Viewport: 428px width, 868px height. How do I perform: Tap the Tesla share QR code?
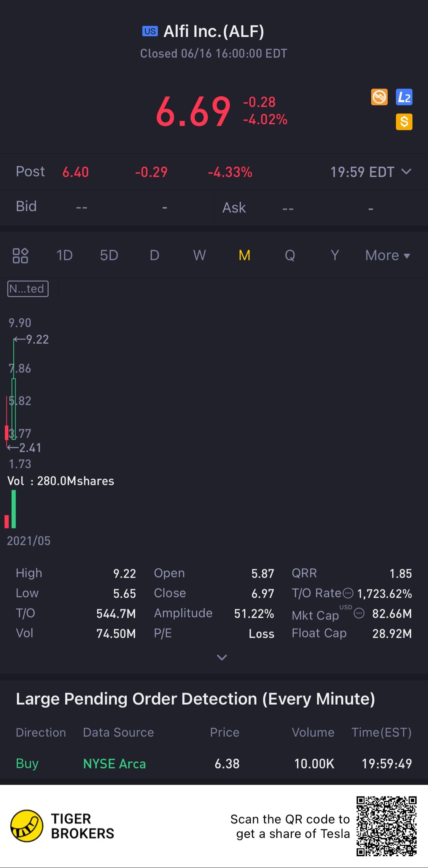386,826
